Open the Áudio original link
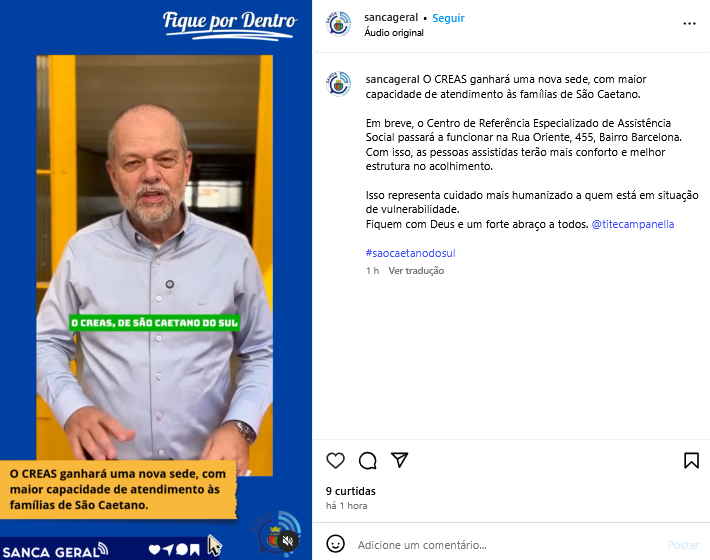This screenshot has height=560, width=710. click(394, 33)
